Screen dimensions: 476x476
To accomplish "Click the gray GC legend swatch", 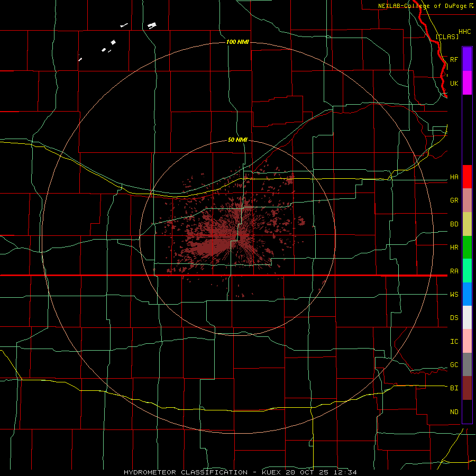I will coord(467,364).
